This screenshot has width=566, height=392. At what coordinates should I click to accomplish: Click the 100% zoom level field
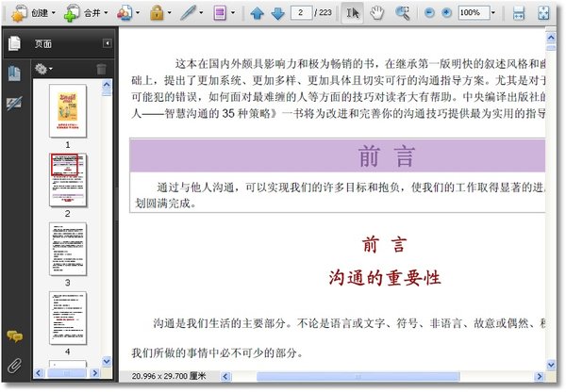[x=474, y=12]
